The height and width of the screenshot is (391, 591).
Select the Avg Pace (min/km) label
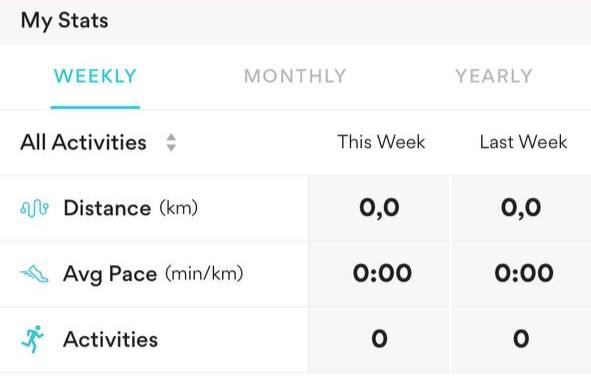pos(153,274)
